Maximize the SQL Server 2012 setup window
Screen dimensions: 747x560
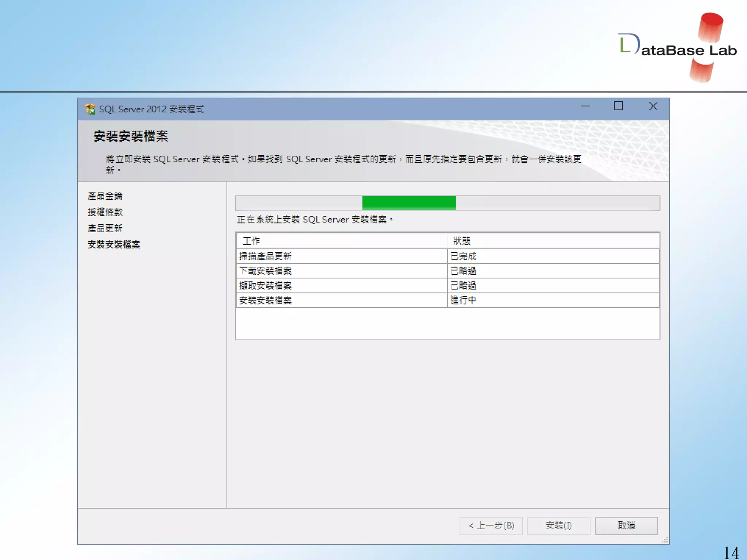pyautogui.click(x=618, y=106)
